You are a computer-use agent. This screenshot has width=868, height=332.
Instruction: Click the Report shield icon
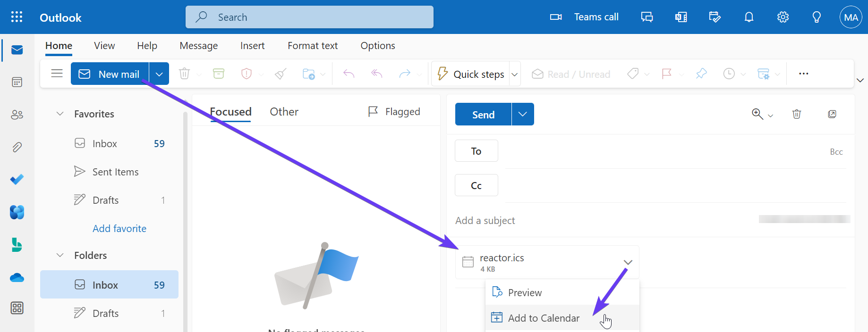[247, 74]
